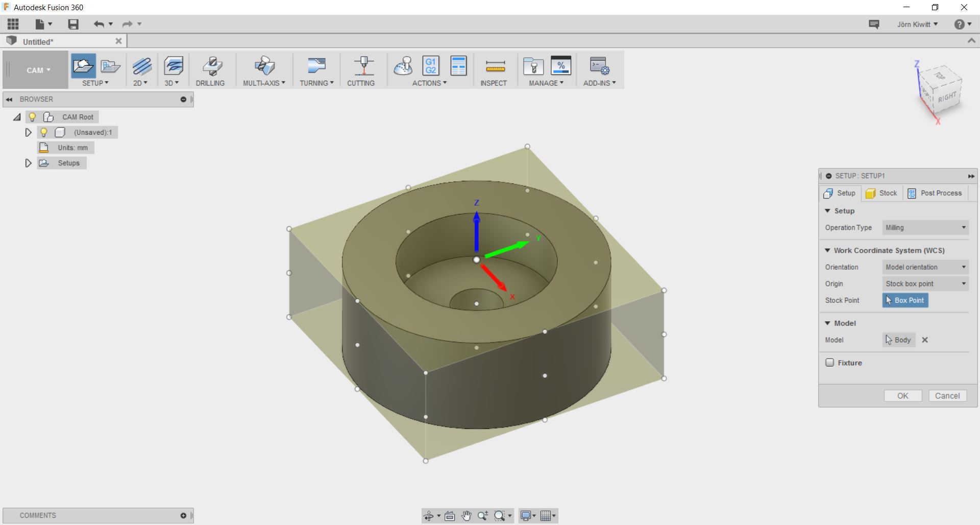Open the ACTIONS dropdown menu

(x=429, y=83)
